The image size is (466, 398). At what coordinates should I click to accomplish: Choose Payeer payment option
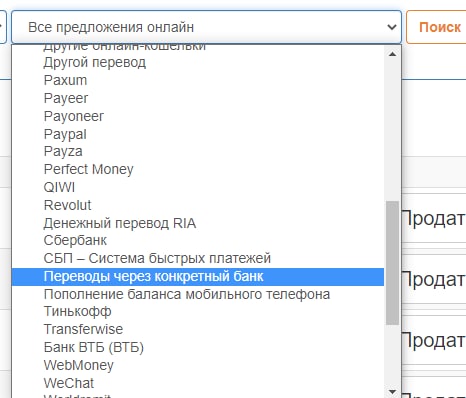(x=198, y=98)
